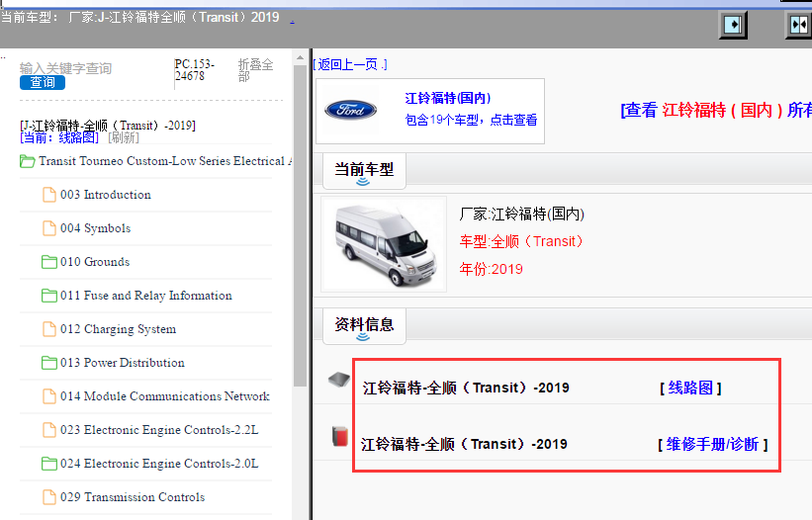Image resolution: width=812 pixels, height=520 pixels.
Task: Click the 012 Charging System document icon
Action: [49, 329]
